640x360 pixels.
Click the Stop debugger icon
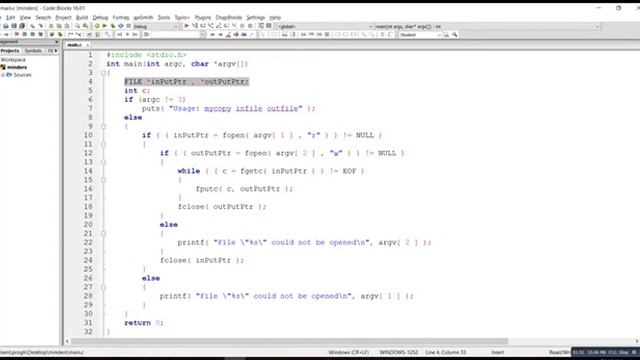click(250, 26)
